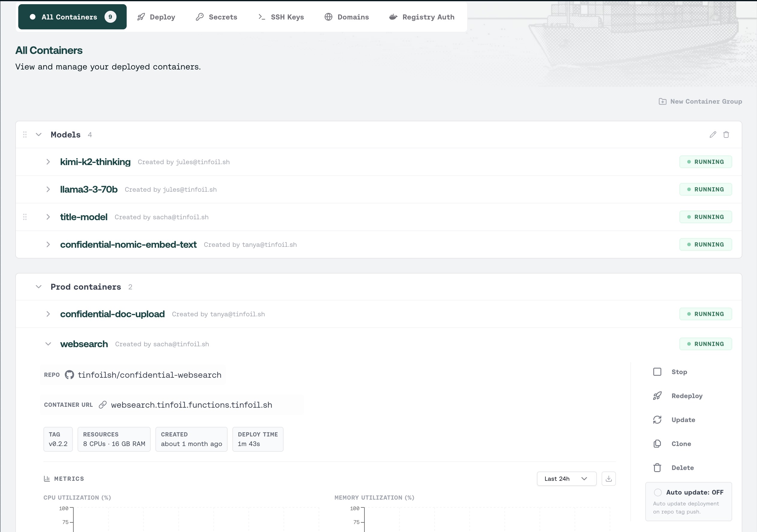Click the GitHub icon next to repo name
The width and height of the screenshot is (757, 532).
click(x=69, y=375)
